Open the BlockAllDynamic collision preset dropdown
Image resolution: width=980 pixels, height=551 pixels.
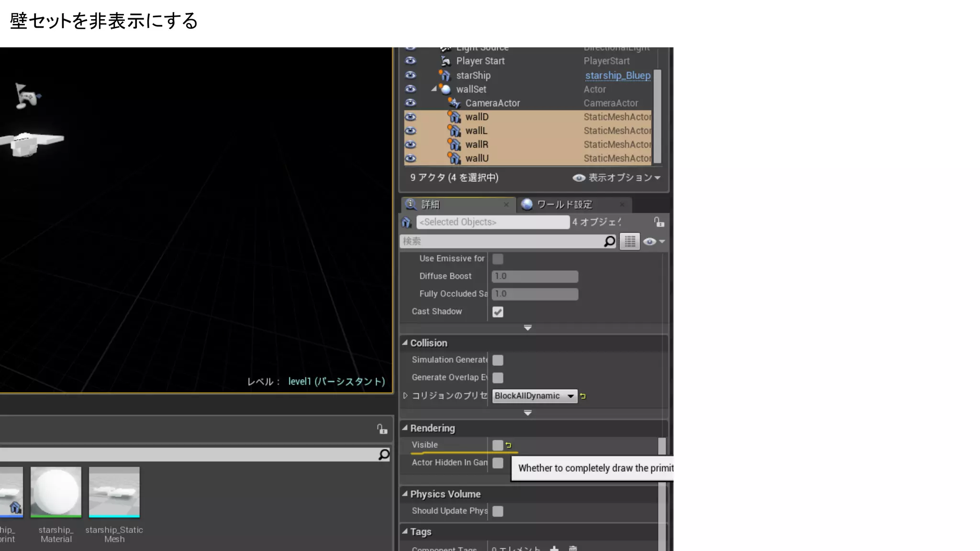click(534, 396)
